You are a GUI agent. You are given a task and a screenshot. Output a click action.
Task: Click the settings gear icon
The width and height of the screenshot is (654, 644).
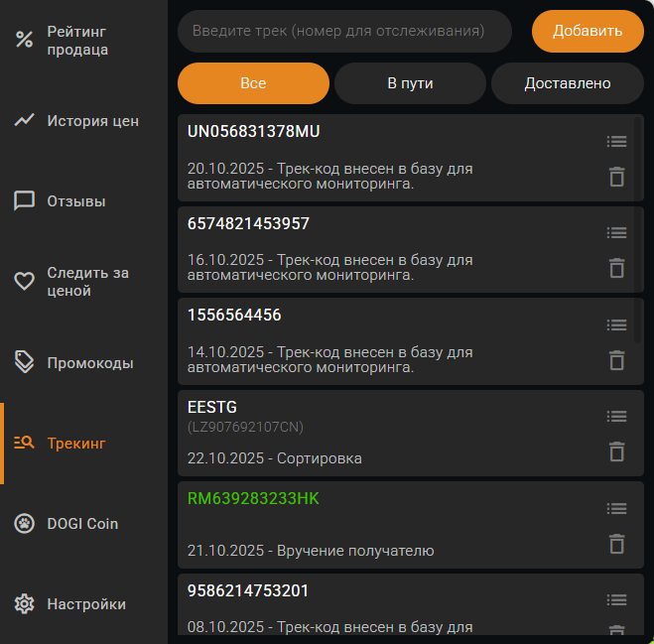[24, 603]
